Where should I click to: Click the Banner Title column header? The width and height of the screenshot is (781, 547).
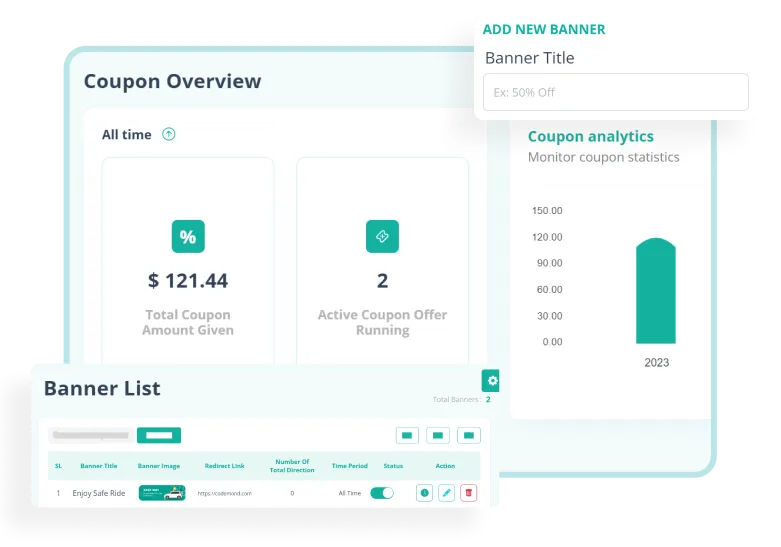tap(99, 466)
